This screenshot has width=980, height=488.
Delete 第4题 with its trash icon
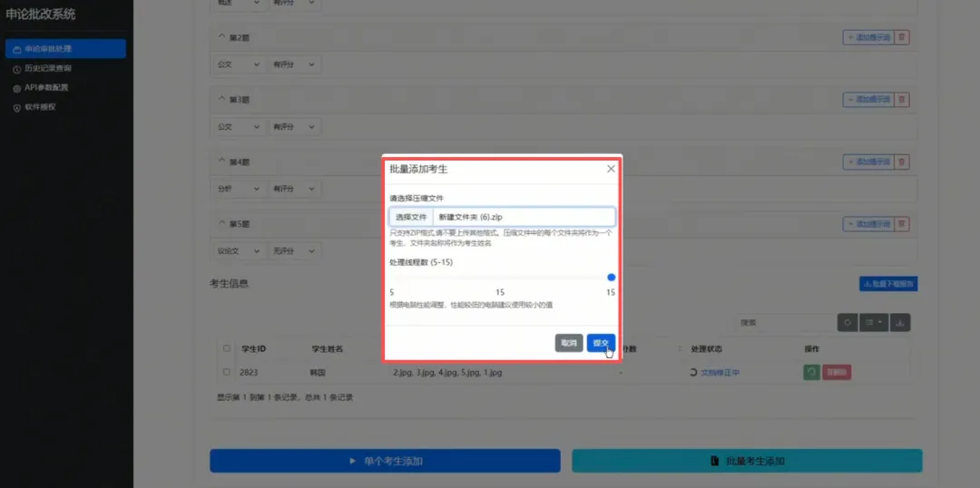pyautogui.click(x=902, y=161)
